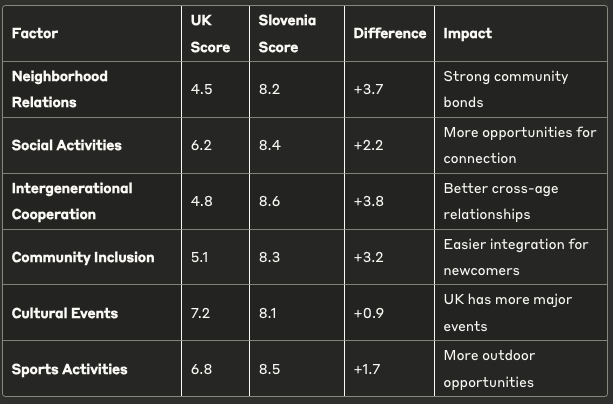The image size is (613, 404).
Task: Click the UK score 7.2 cell
Action: 201,313
